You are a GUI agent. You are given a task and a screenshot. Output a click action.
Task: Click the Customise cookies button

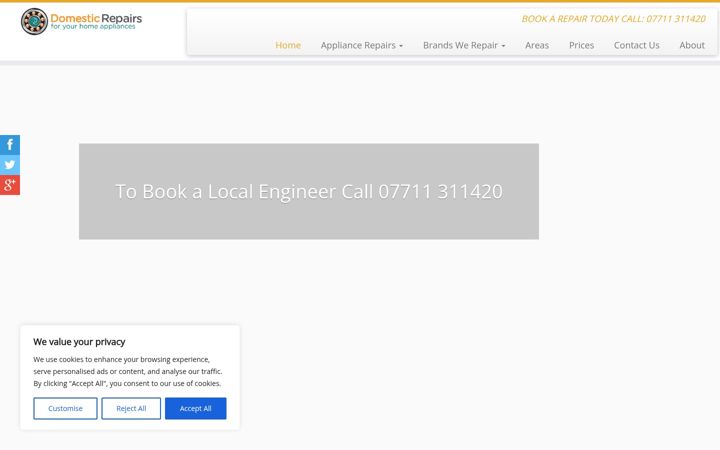pos(65,408)
